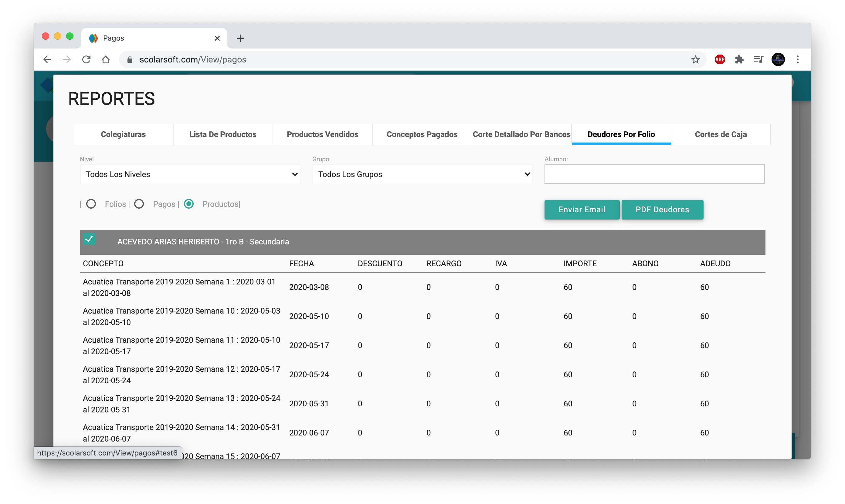Open the Extensions puzzle icon
845x504 pixels.
pyautogui.click(x=739, y=59)
